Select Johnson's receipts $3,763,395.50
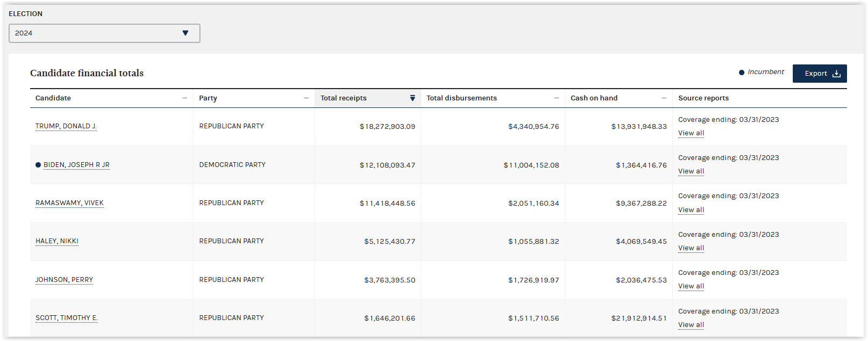This screenshot has height=341, width=868. coord(390,280)
